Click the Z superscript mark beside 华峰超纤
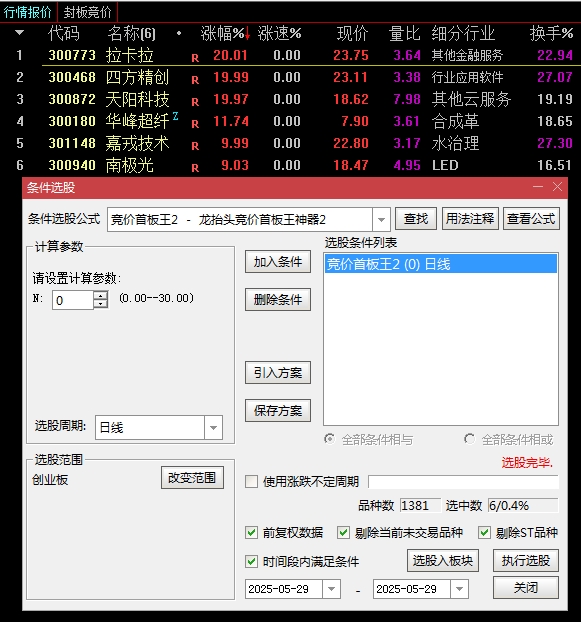Screen dimensions: 581x622 [175, 116]
